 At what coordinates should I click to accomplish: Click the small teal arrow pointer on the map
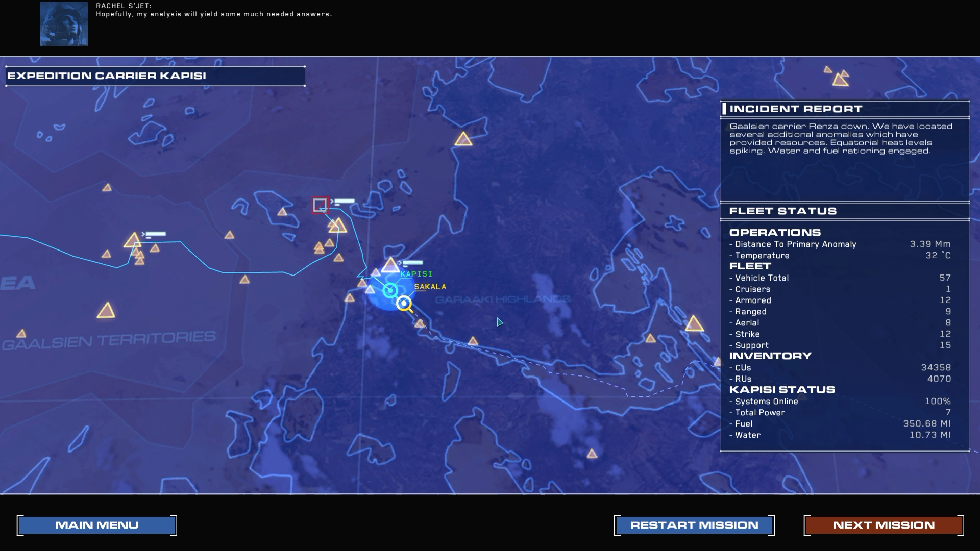coord(500,322)
